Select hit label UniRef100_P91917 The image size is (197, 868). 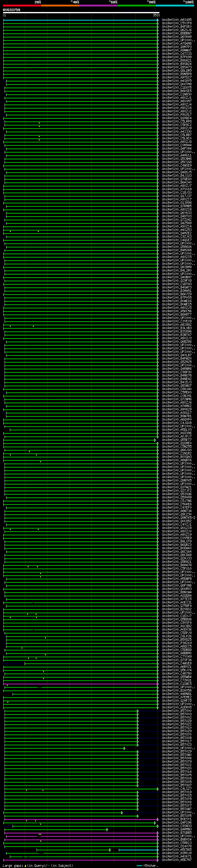(x=177, y=115)
